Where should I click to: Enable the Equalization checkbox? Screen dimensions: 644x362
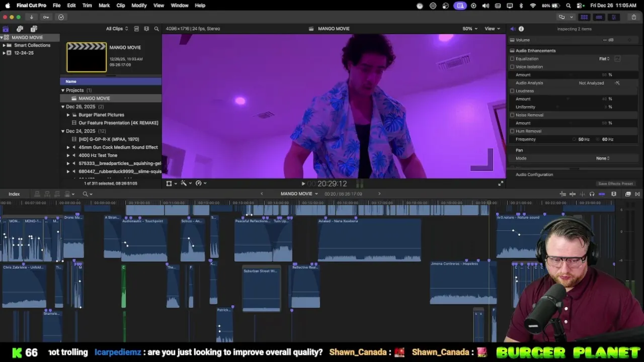click(512, 59)
